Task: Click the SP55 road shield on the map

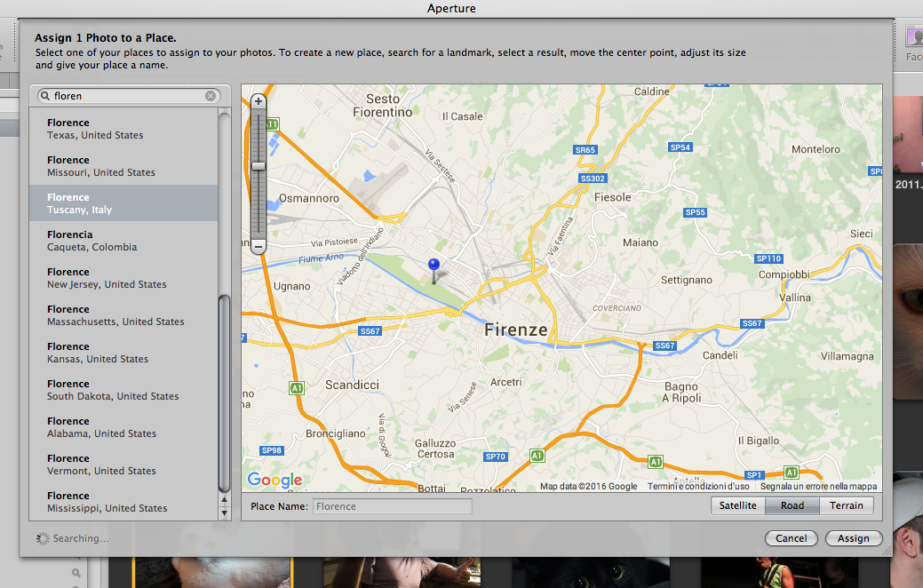Action: click(696, 212)
